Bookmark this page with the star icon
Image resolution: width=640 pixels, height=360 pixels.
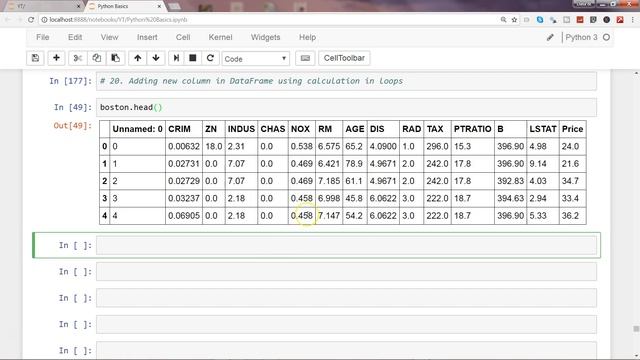click(514, 20)
